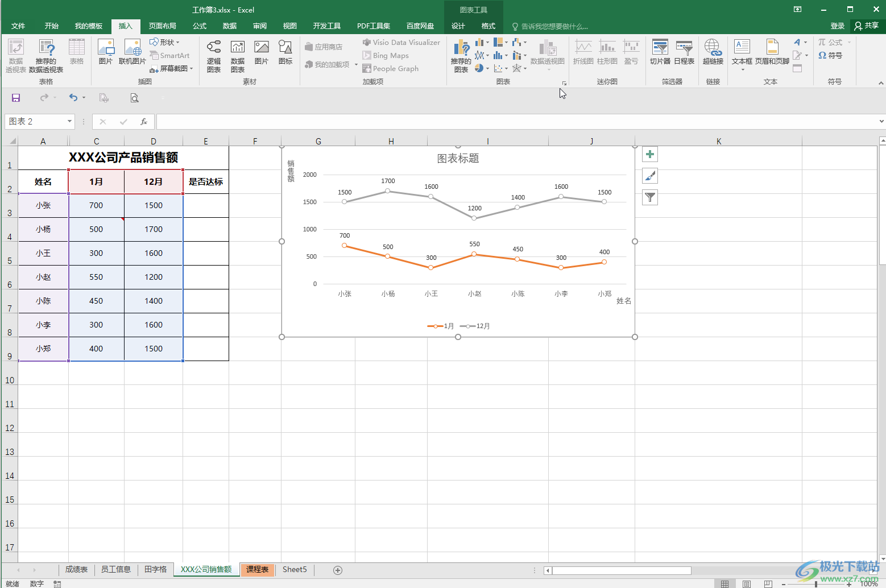Click the Undo arrow icon

(x=73, y=98)
